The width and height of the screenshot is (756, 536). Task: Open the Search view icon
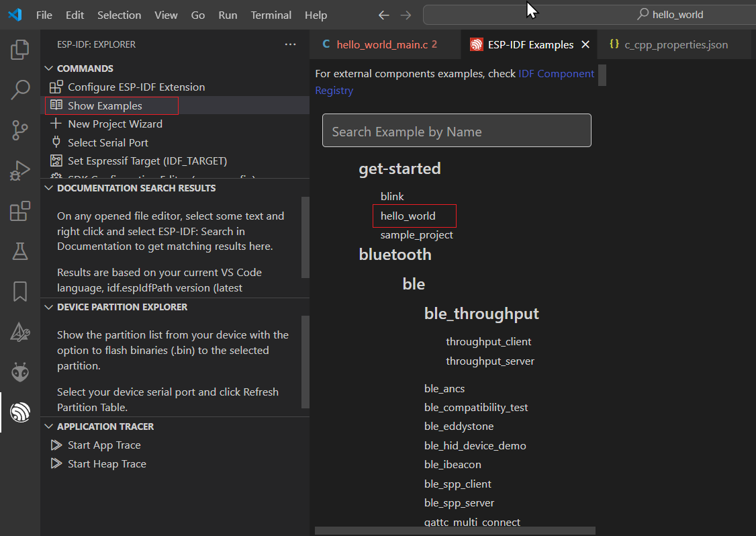click(19, 90)
